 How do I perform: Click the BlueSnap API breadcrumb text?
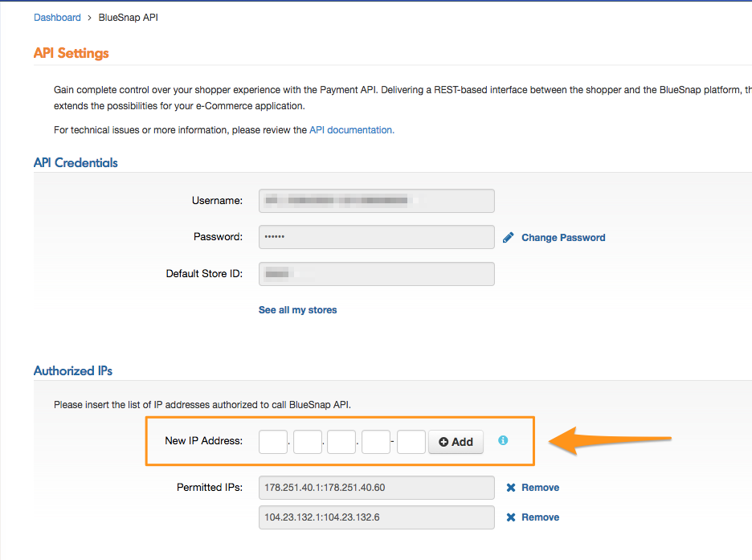pyautogui.click(x=128, y=17)
